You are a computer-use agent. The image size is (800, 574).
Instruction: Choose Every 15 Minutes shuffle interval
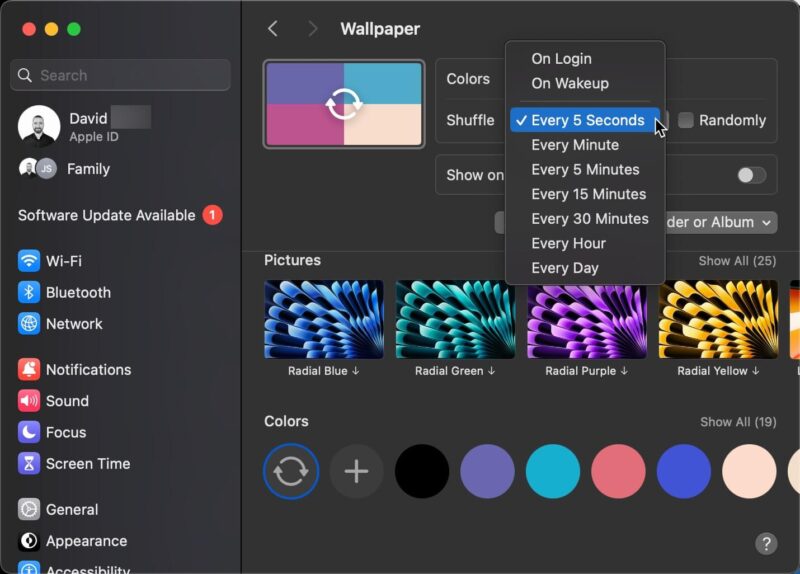[585, 194]
